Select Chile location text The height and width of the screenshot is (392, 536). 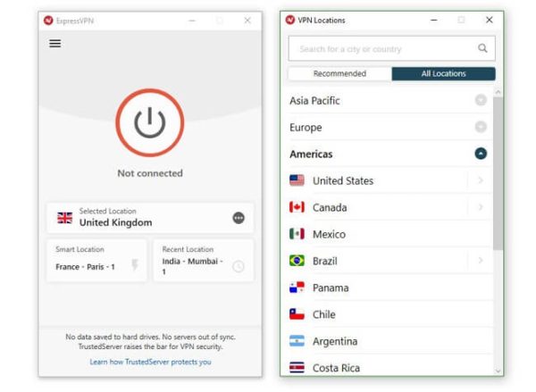tap(323, 314)
